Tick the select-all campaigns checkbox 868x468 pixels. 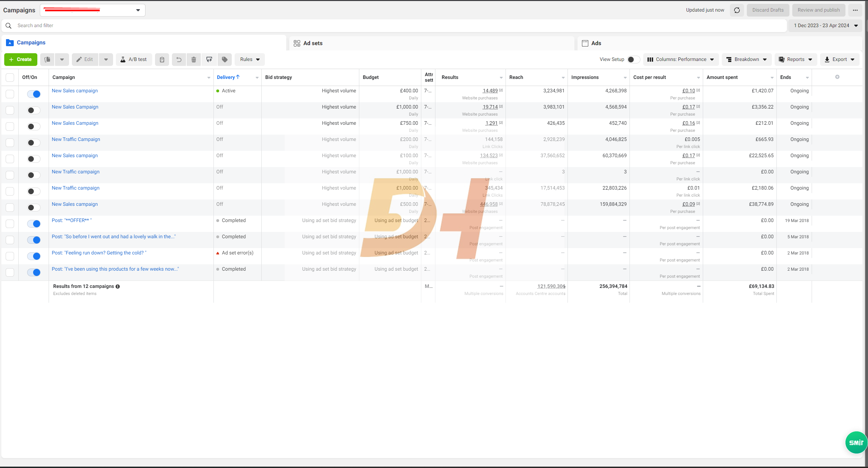(x=10, y=78)
